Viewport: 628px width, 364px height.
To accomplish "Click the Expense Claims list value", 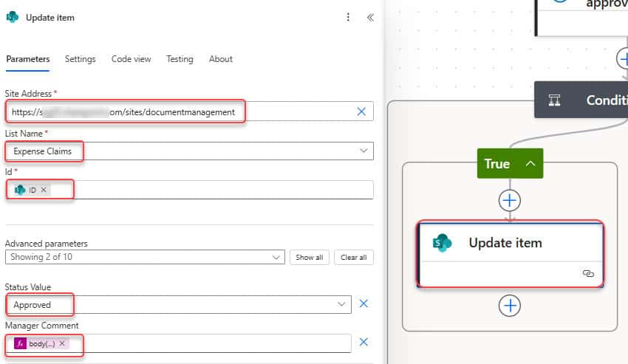I will pyautogui.click(x=42, y=151).
